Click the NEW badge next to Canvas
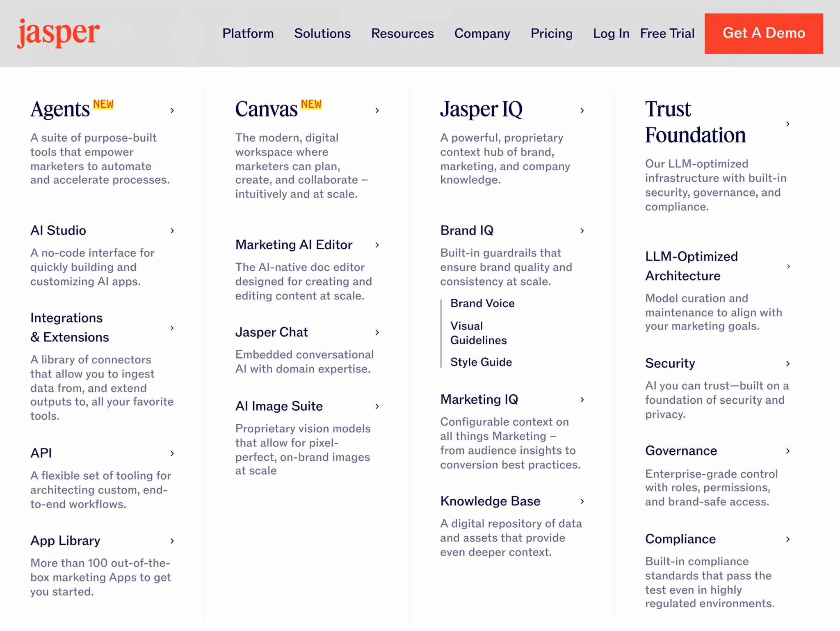840x631 pixels. click(311, 104)
